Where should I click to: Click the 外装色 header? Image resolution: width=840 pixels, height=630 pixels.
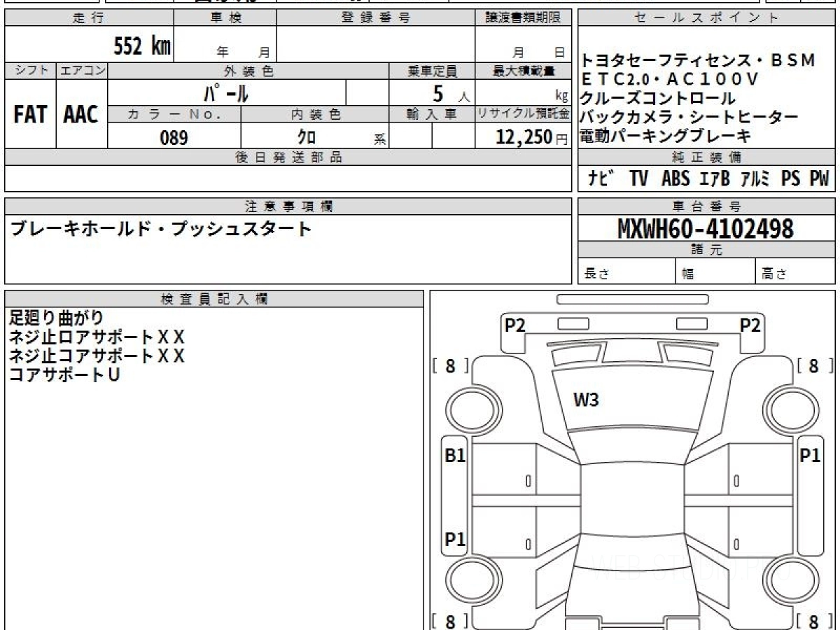248,71
